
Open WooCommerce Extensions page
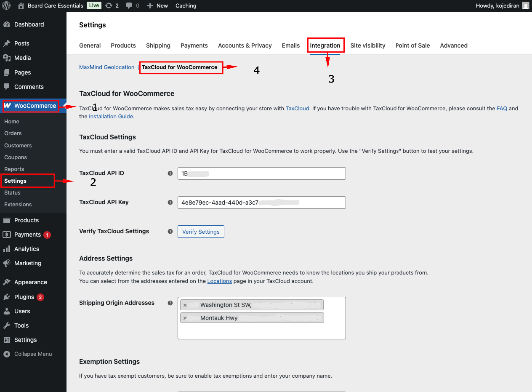click(18, 204)
